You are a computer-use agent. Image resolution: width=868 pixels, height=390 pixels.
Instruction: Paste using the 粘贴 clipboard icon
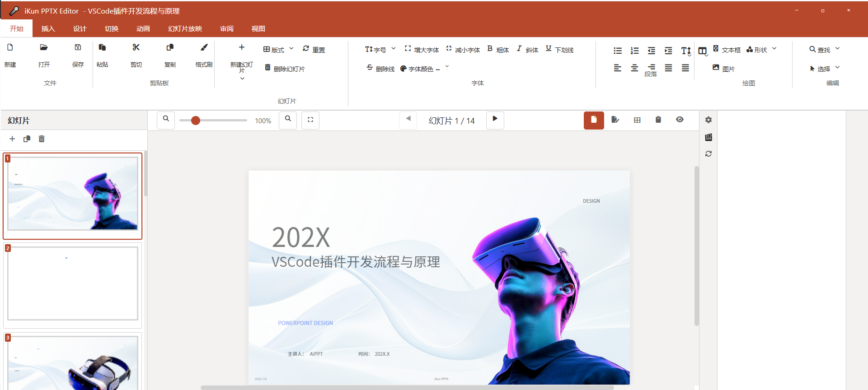[x=102, y=47]
